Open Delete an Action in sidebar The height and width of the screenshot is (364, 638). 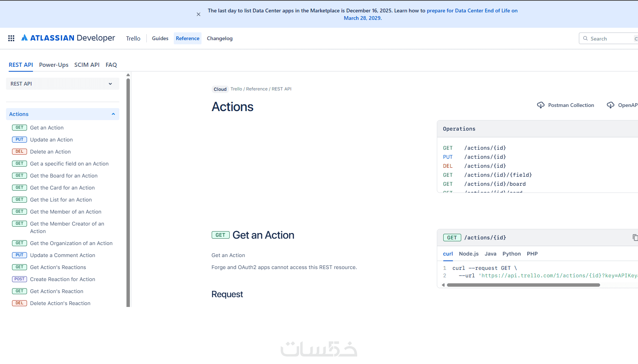[50, 152]
